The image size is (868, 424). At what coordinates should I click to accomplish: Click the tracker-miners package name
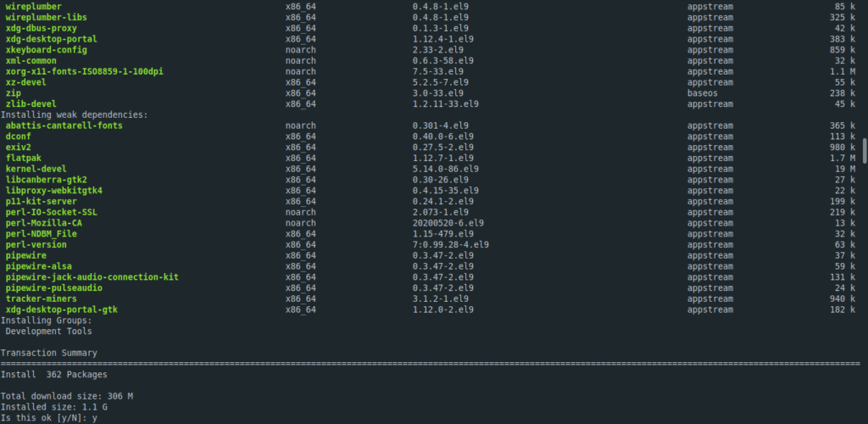41,298
